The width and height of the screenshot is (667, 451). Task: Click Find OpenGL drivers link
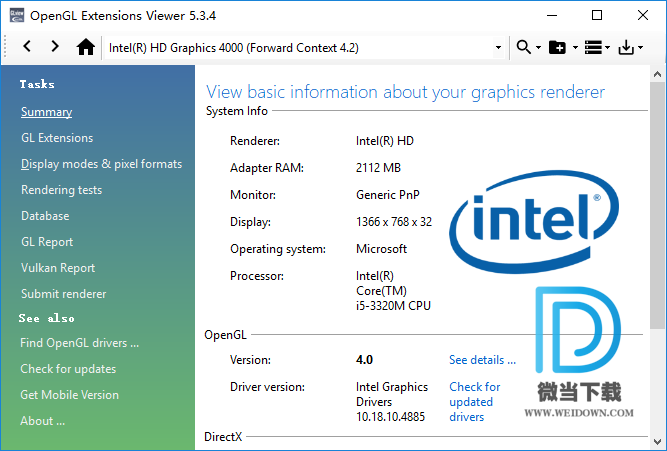pyautogui.click(x=79, y=343)
